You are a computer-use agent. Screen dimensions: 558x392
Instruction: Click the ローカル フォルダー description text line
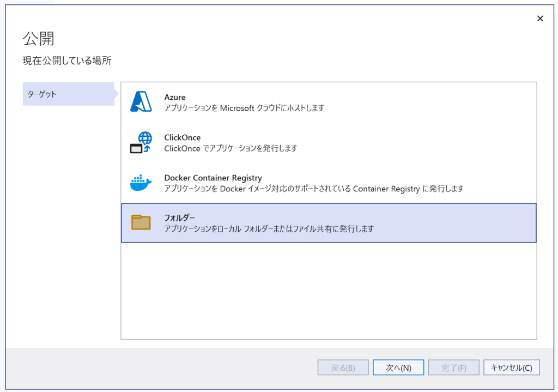pyautogui.click(x=269, y=229)
